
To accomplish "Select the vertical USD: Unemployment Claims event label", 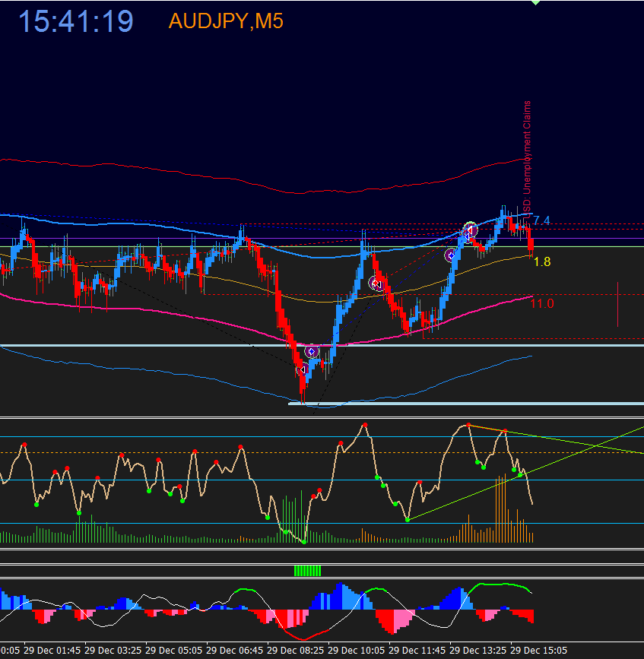I will [x=527, y=158].
